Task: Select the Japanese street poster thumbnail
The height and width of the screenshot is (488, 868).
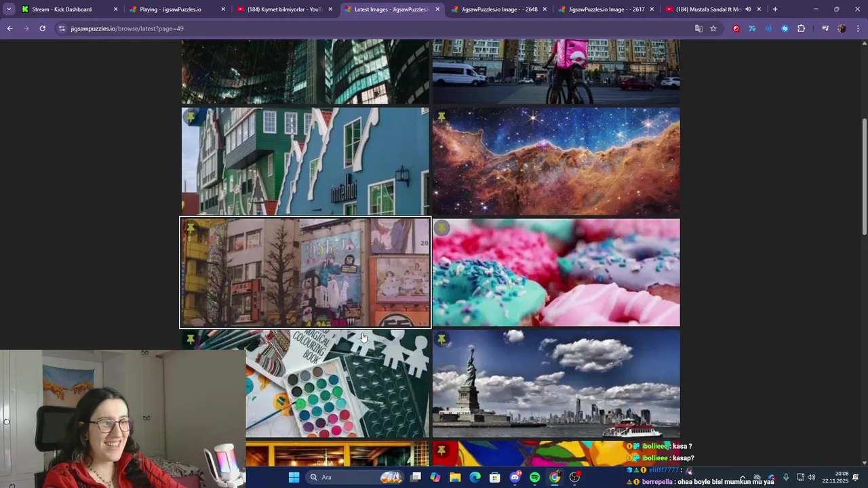Action: click(x=305, y=272)
